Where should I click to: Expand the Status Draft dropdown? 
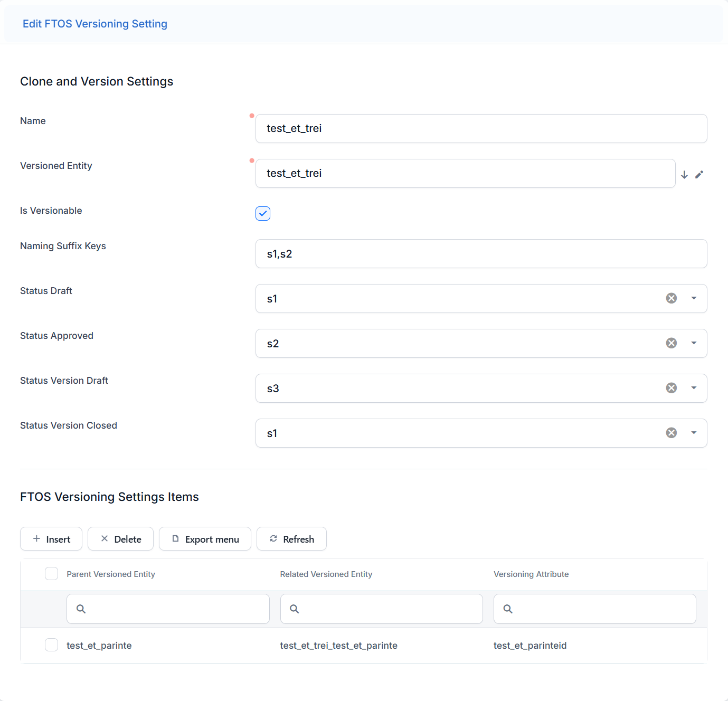point(694,298)
